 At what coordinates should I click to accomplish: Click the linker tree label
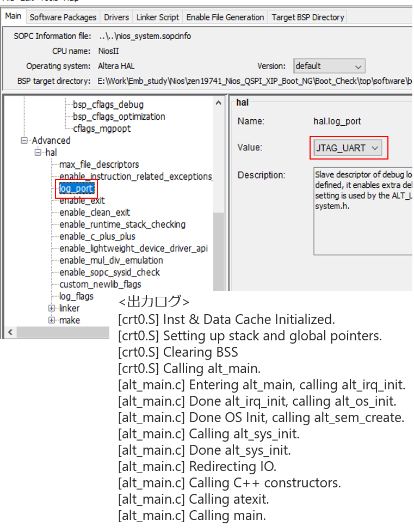[70, 308]
